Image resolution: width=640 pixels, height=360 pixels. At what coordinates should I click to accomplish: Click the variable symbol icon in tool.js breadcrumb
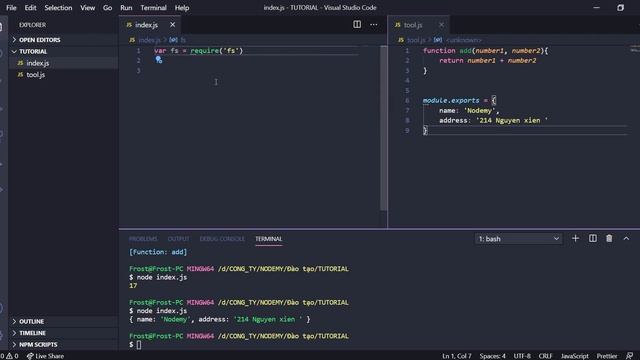pyautogui.click(x=438, y=40)
